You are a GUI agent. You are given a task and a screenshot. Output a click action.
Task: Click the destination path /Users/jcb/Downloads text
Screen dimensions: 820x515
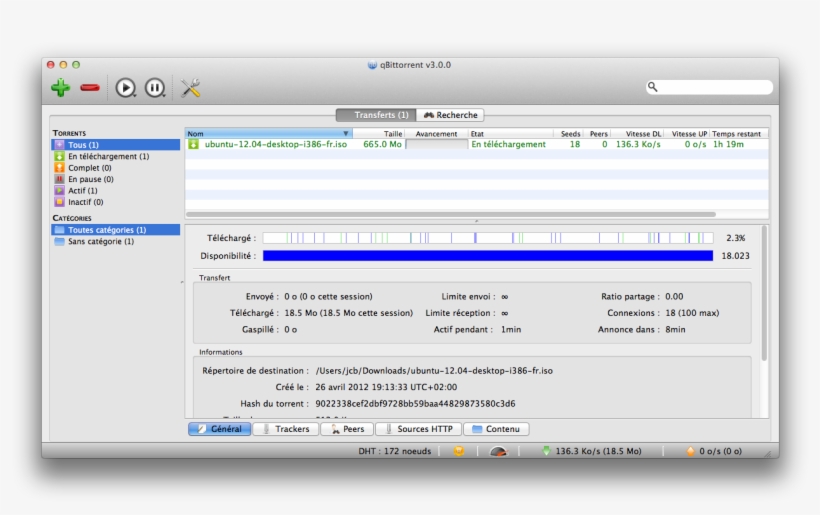point(434,371)
